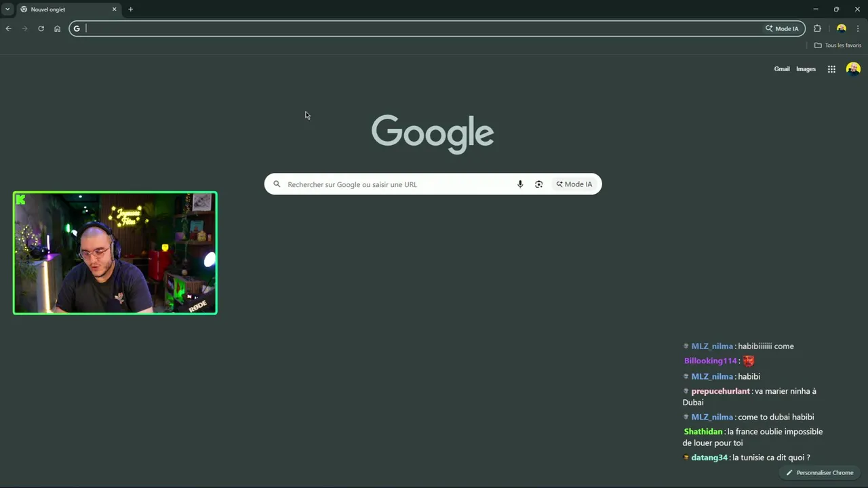Open the Images link

806,69
